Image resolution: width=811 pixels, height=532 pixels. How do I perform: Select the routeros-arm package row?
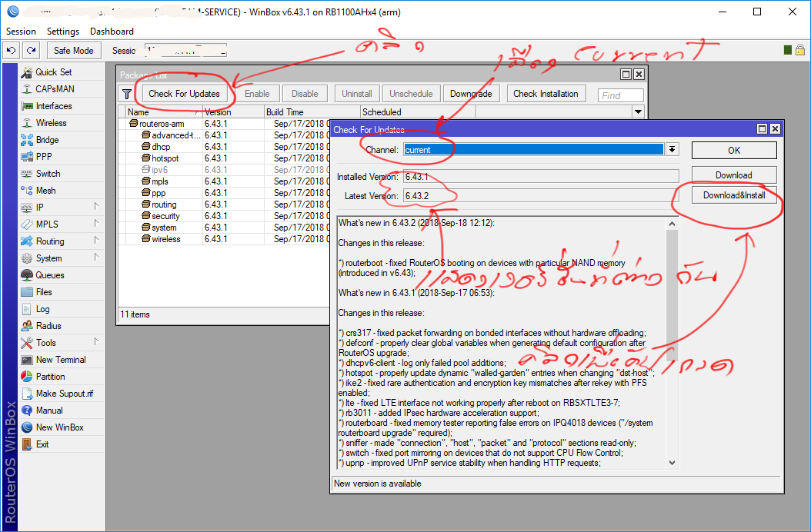click(x=223, y=124)
